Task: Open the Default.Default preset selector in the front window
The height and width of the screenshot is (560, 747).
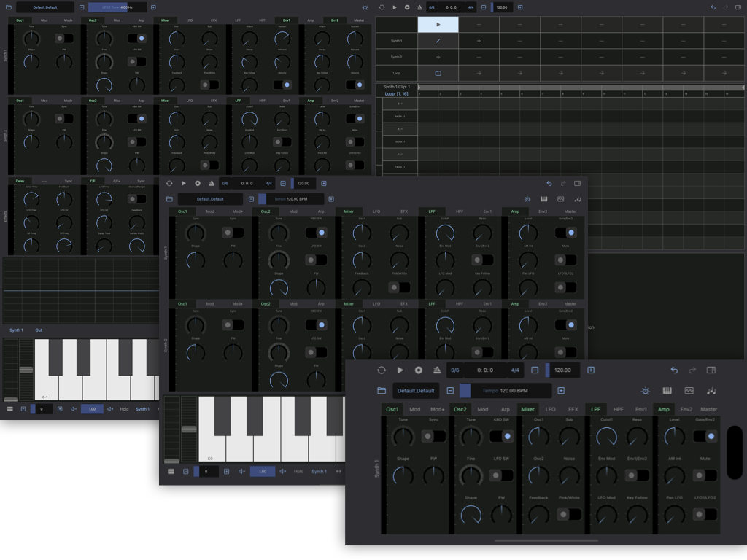Action: 417,390
